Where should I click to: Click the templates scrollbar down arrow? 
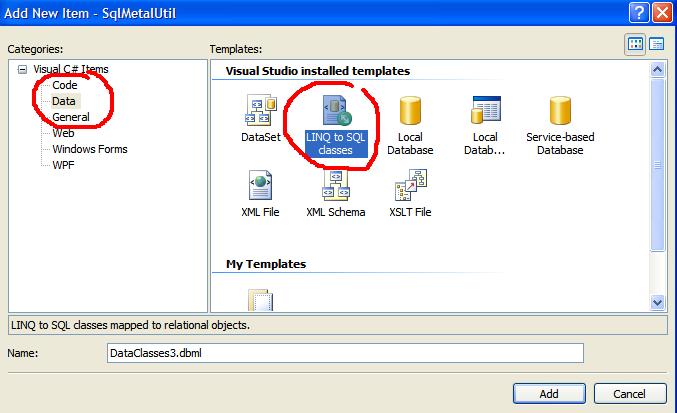pyautogui.click(x=657, y=303)
